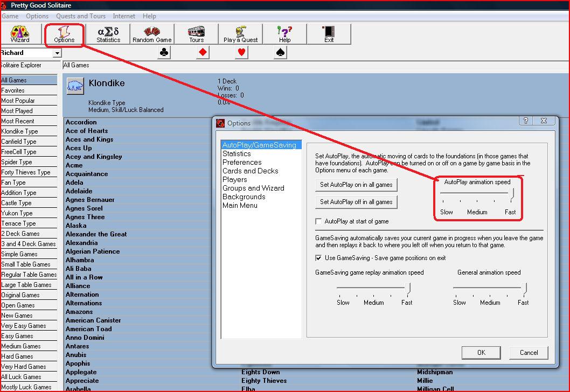Select Klondike Type category

[29, 131]
